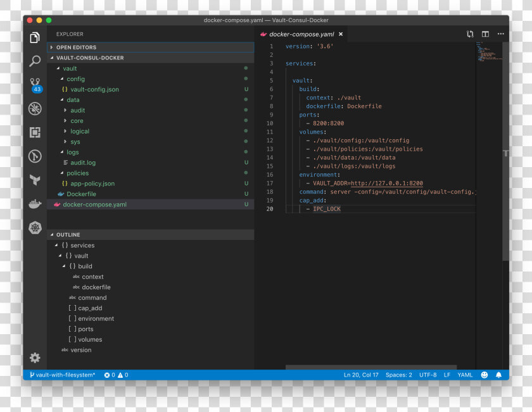Expand the Open Editors section

[x=150, y=47]
